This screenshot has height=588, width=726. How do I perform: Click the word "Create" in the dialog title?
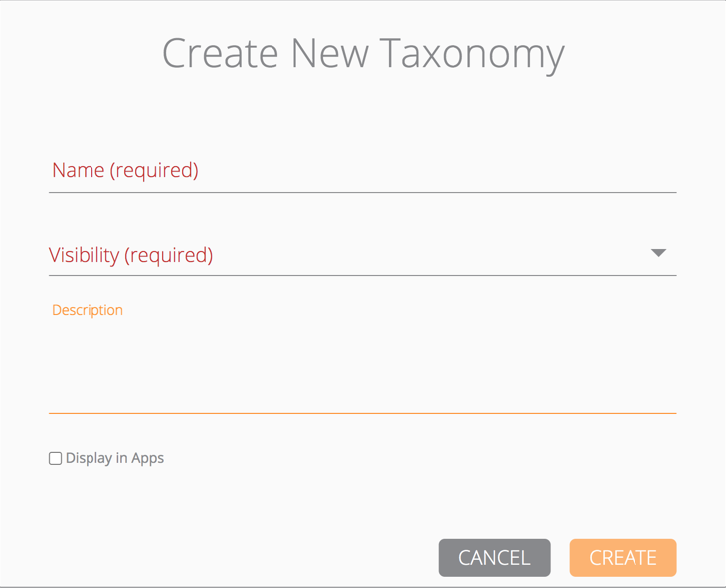tap(220, 53)
